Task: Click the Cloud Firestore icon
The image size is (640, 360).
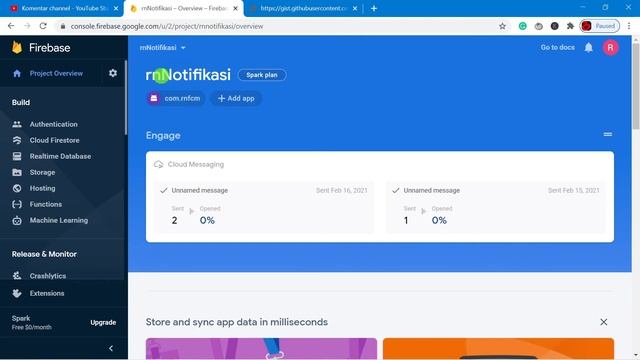Action: pyautogui.click(x=17, y=140)
